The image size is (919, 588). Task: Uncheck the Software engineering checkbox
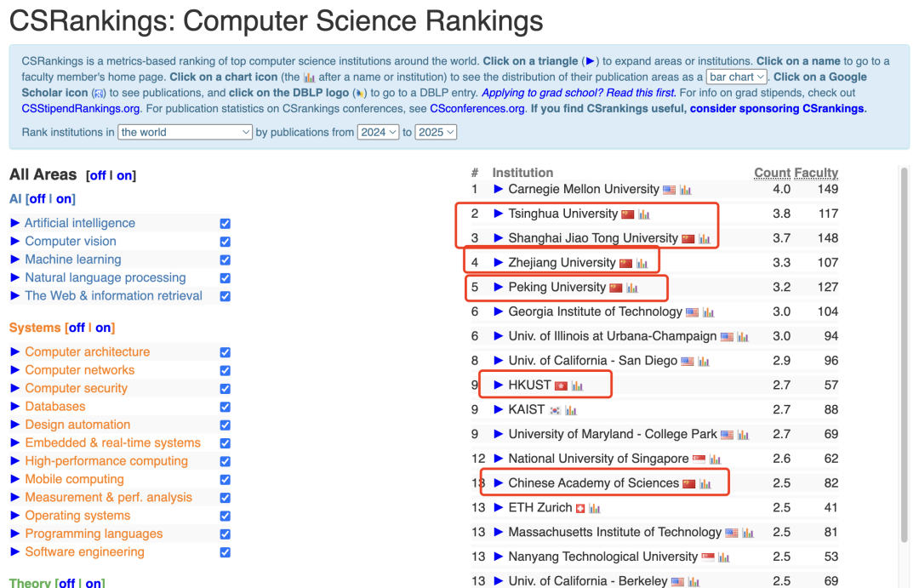tap(225, 552)
